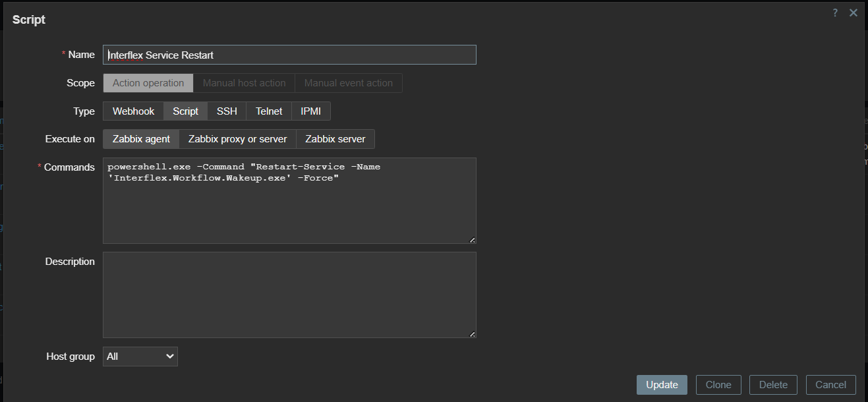
Task: Execute on Zabbix server
Action: (335, 139)
